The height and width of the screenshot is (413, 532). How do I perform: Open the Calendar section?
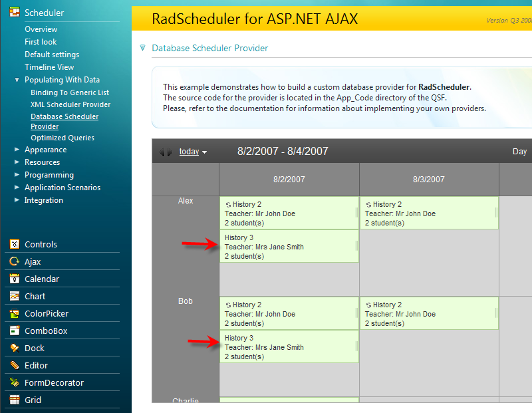click(42, 279)
